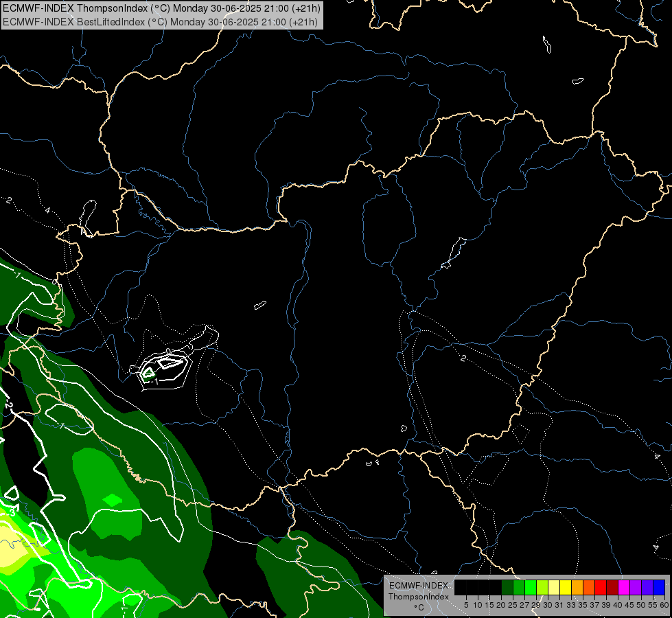The height and width of the screenshot is (618, 672).
Task: Click the pale yellow 30–31 legend swatch
Action: click(554, 587)
